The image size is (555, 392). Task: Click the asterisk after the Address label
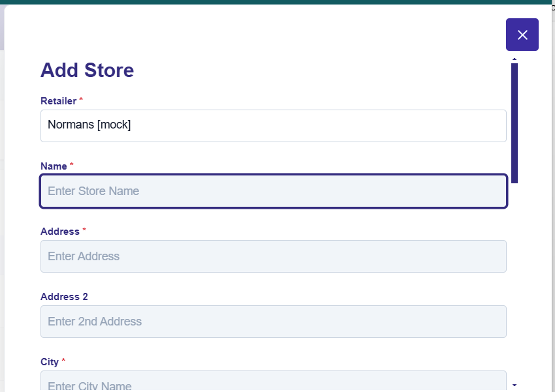84,231
